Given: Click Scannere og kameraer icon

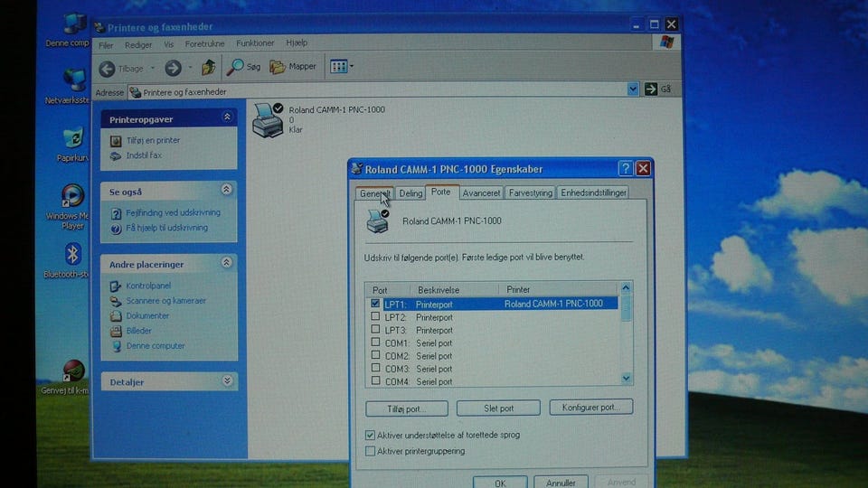Looking at the screenshot, I should click(x=115, y=301).
